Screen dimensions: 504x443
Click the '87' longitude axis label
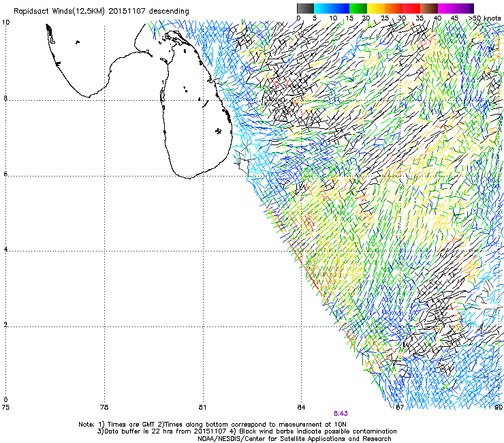pyautogui.click(x=400, y=408)
